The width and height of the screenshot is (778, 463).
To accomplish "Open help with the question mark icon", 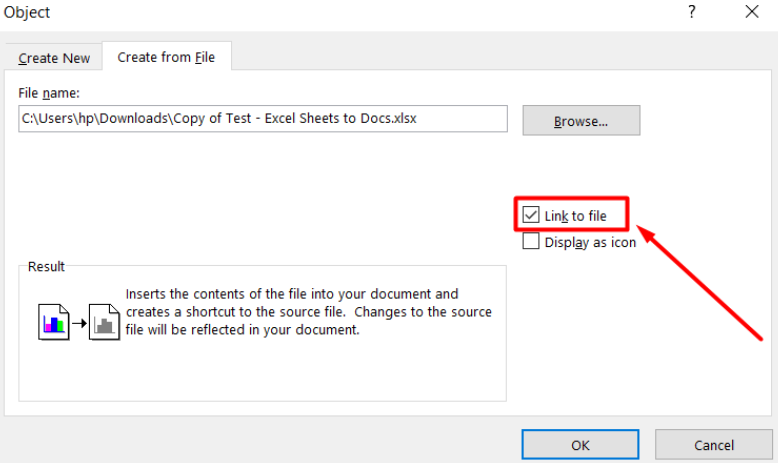I will 692,12.
